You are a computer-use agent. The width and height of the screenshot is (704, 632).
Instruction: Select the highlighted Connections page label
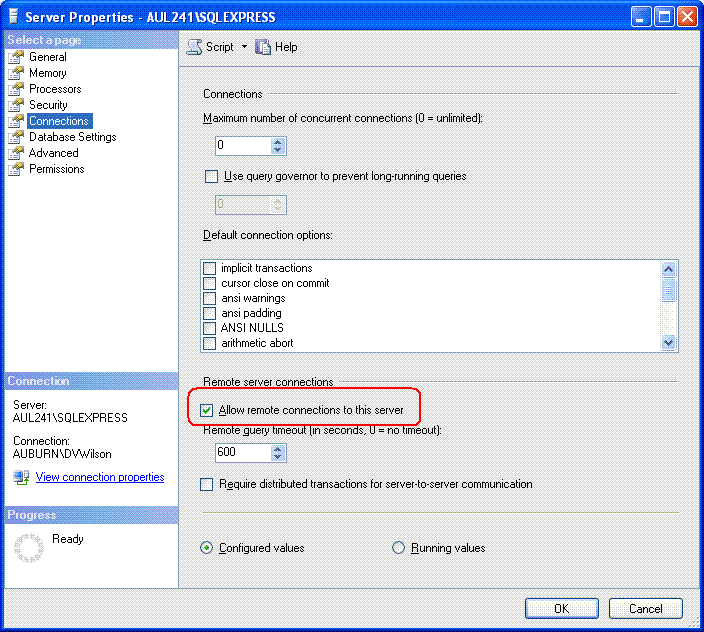coord(59,121)
